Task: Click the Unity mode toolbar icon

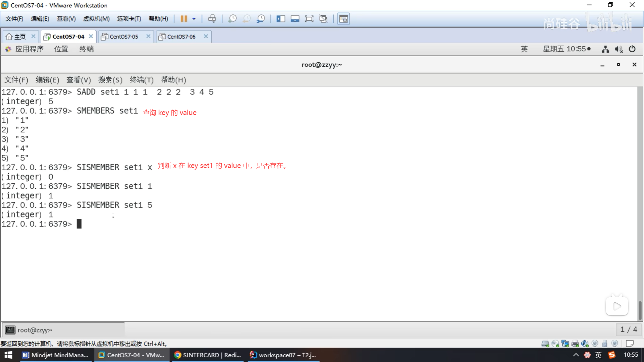Action: 323,19
